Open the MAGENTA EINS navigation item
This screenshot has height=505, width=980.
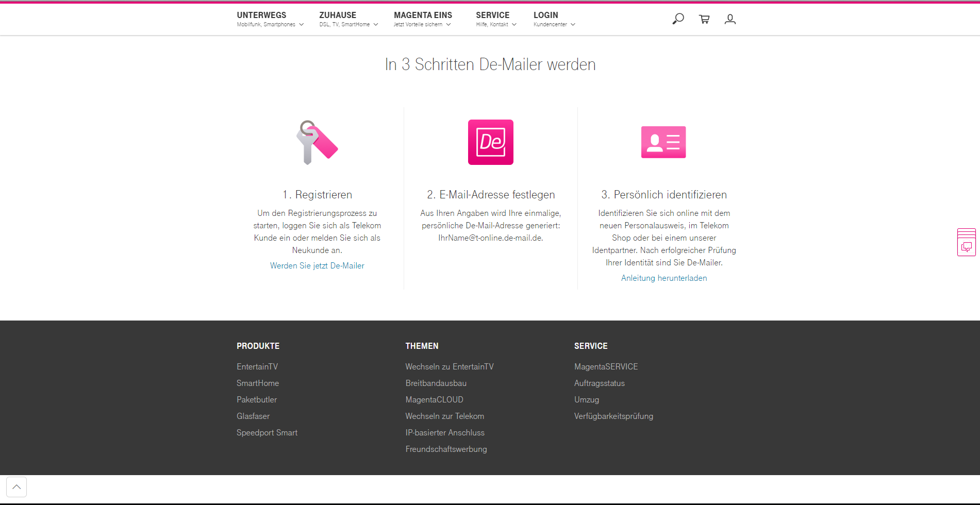tap(423, 15)
